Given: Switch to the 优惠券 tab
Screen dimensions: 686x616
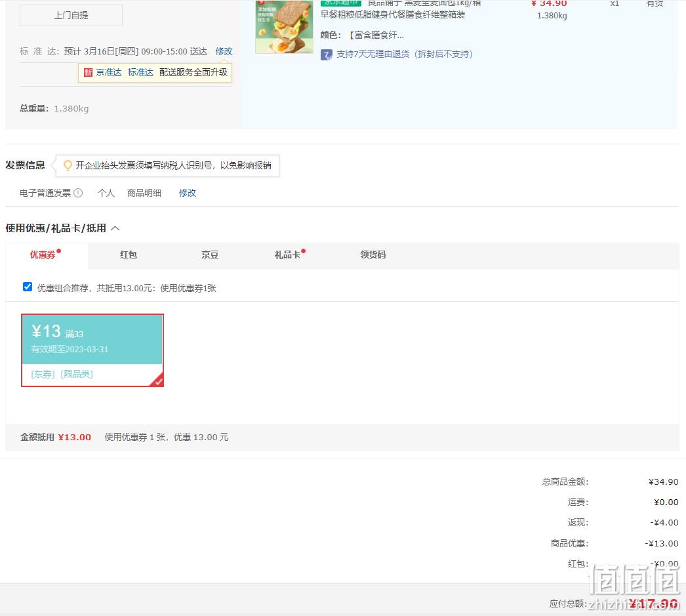Looking at the screenshot, I should 47,255.
